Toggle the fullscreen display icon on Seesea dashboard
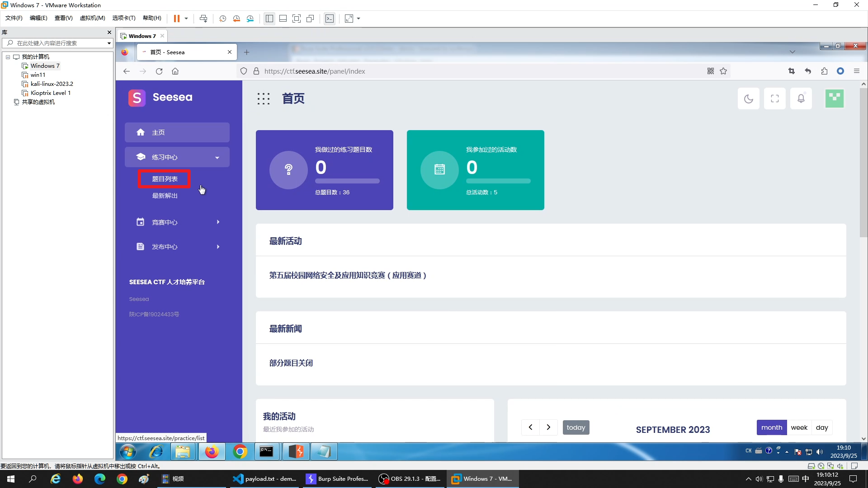Viewport: 868px width, 488px height. 775,99
